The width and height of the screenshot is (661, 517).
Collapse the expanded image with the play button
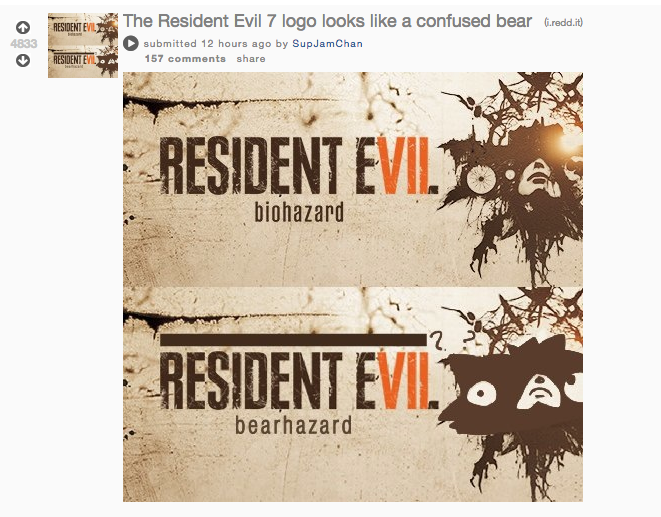(131, 43)
